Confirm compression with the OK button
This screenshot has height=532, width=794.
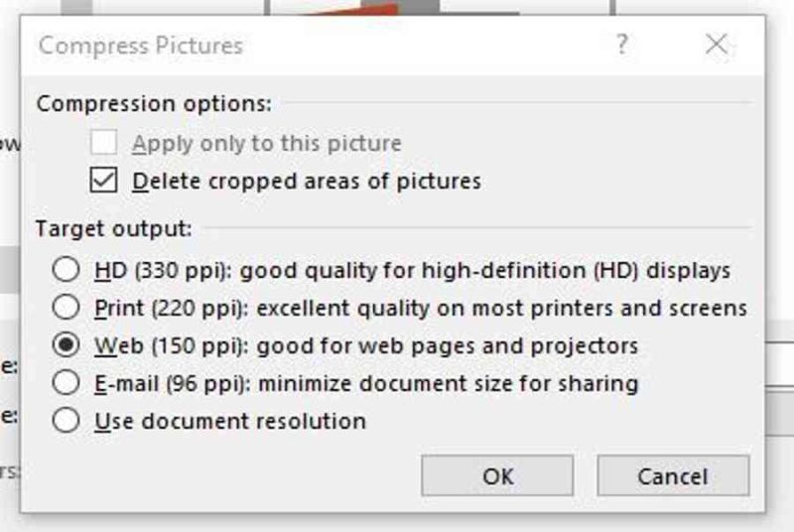point(497,475)
